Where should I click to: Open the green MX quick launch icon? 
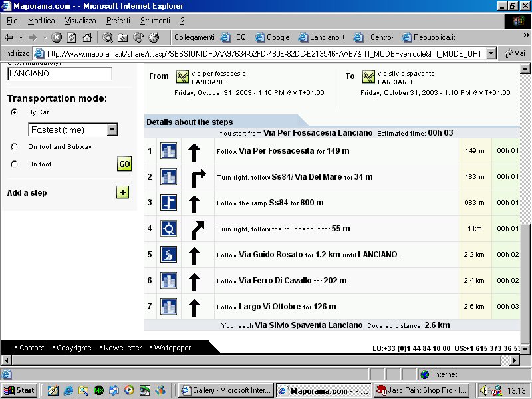[x=98, y=390]
